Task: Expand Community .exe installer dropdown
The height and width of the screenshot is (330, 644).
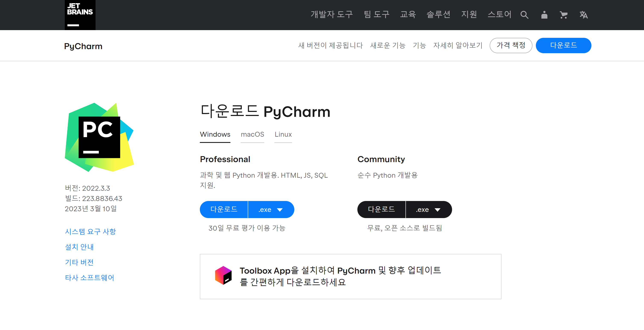Action: pos(428,210)
